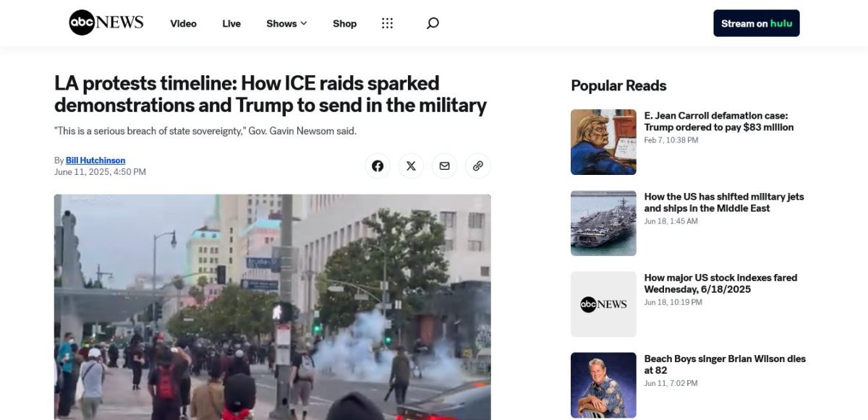868x420 pixels.
Task: Open the Shop menu item
Action: coord(344,23)
